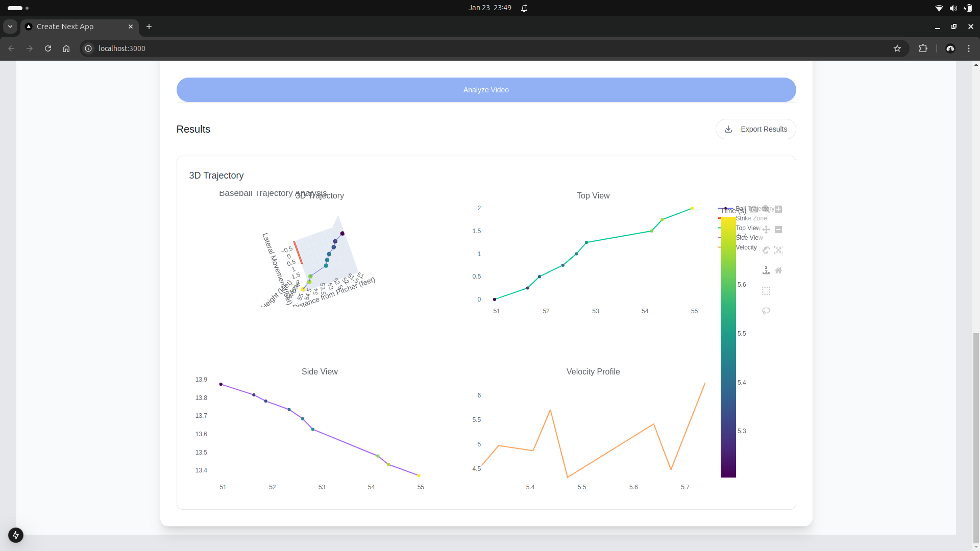Viewport: 980px width, 551px height.
Task: Click the Analyze Video button
Action: [486, 90]
